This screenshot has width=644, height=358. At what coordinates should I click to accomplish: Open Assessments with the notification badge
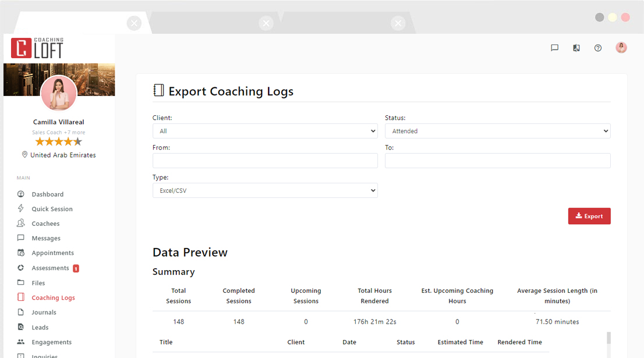coord(51,268)
